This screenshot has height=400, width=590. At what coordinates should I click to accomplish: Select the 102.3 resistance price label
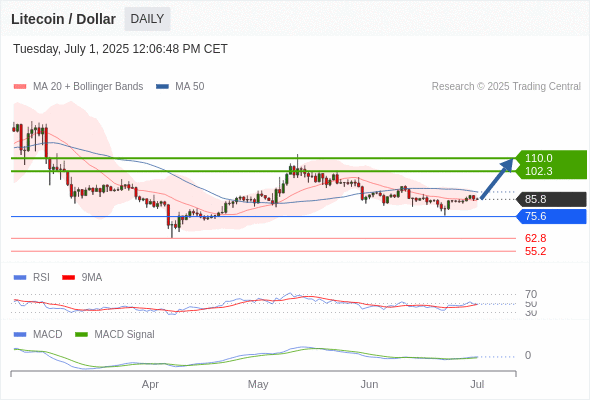tap(538, 171)
